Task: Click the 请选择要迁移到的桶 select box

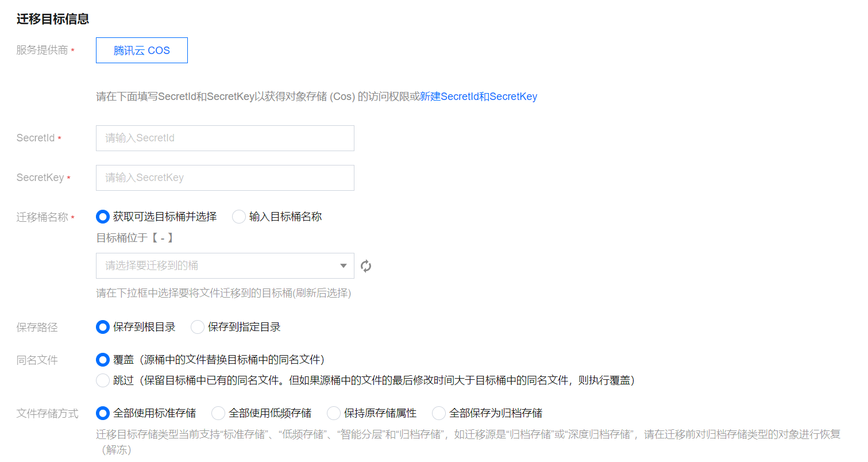Action: coord(218,266)
